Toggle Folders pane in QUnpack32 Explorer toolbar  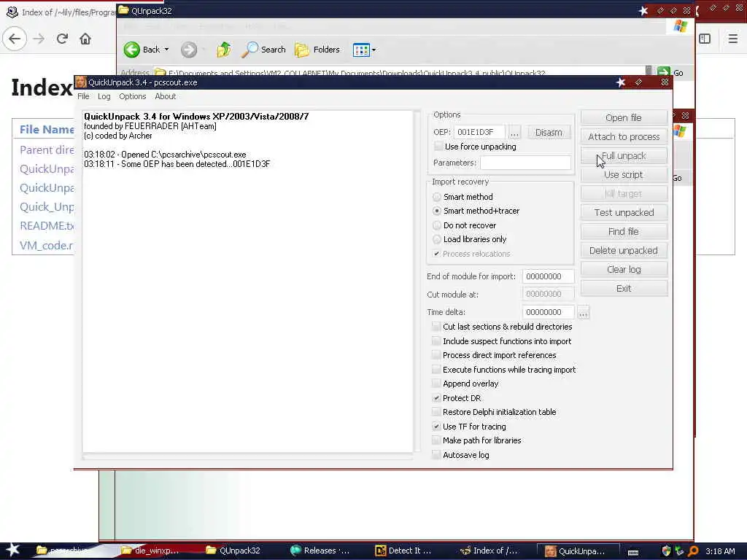[317, 50]
